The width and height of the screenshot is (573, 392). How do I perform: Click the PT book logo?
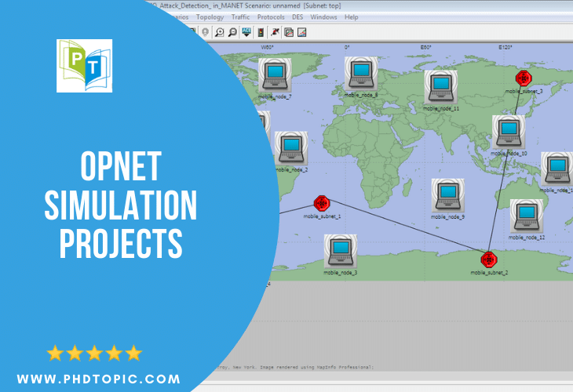pos(85,66)
